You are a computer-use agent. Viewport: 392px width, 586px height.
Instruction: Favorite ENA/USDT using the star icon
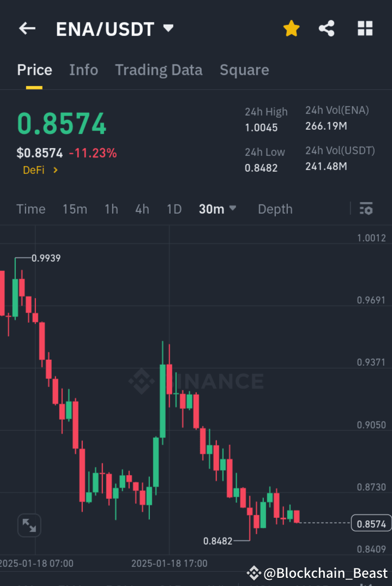click(291, 28)
